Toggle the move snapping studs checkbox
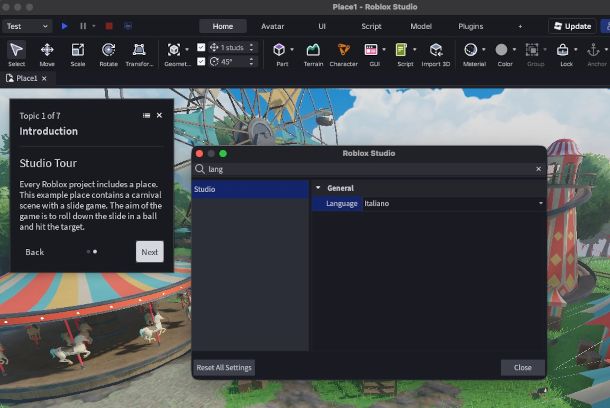 (x=201, y=47)
